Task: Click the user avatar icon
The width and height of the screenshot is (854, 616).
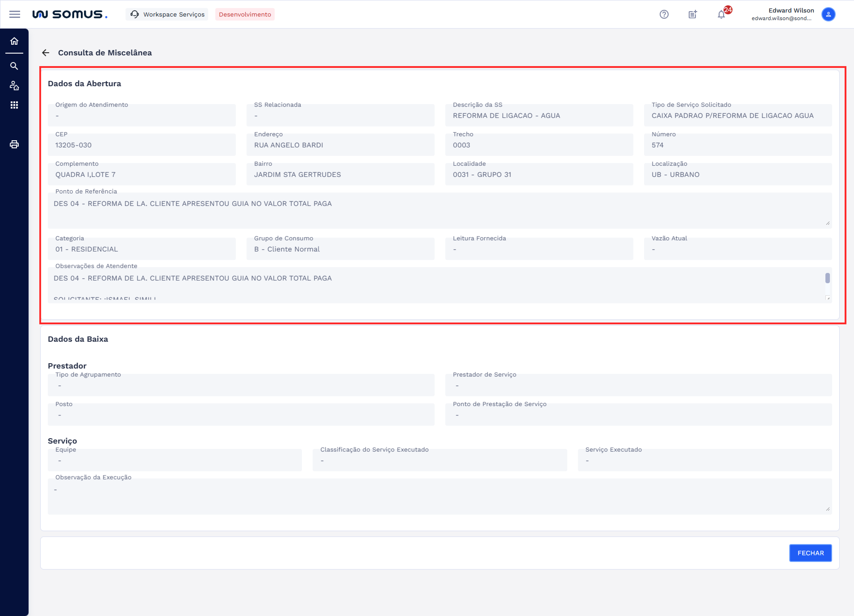Action: coord(828,14)
